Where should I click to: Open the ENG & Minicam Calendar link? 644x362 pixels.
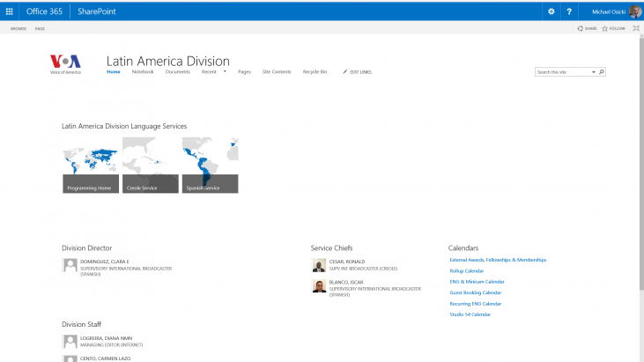click(477, 282)
